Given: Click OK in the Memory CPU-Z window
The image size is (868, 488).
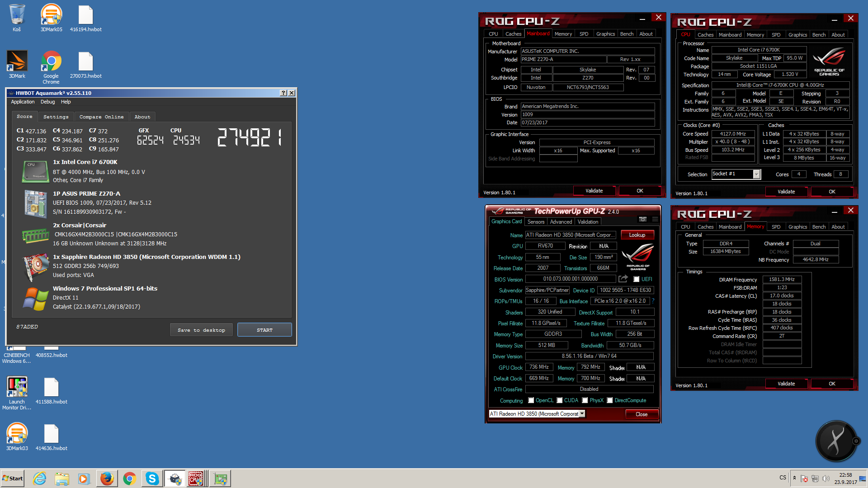Looking at the screenshot, I should 832,384.
